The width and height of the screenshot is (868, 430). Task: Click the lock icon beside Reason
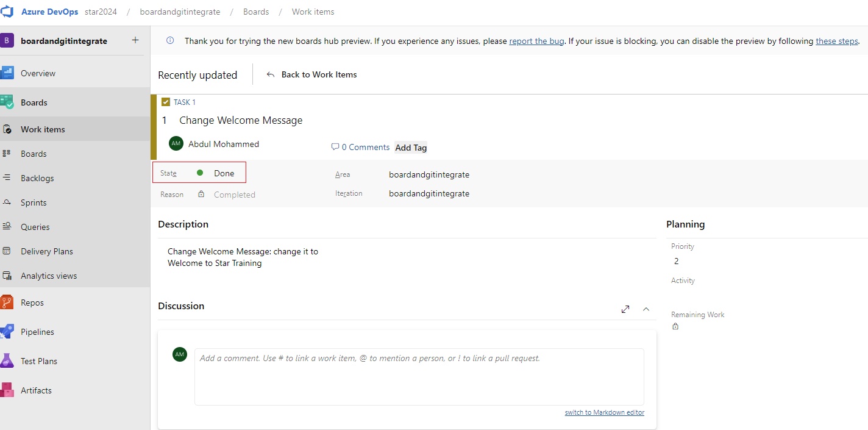coord(201,194)
